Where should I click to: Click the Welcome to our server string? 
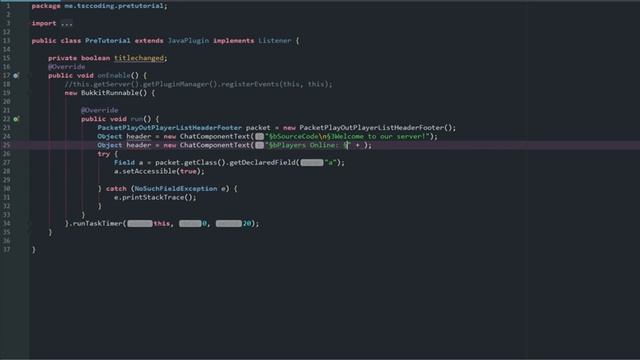[x=347, y=137]
